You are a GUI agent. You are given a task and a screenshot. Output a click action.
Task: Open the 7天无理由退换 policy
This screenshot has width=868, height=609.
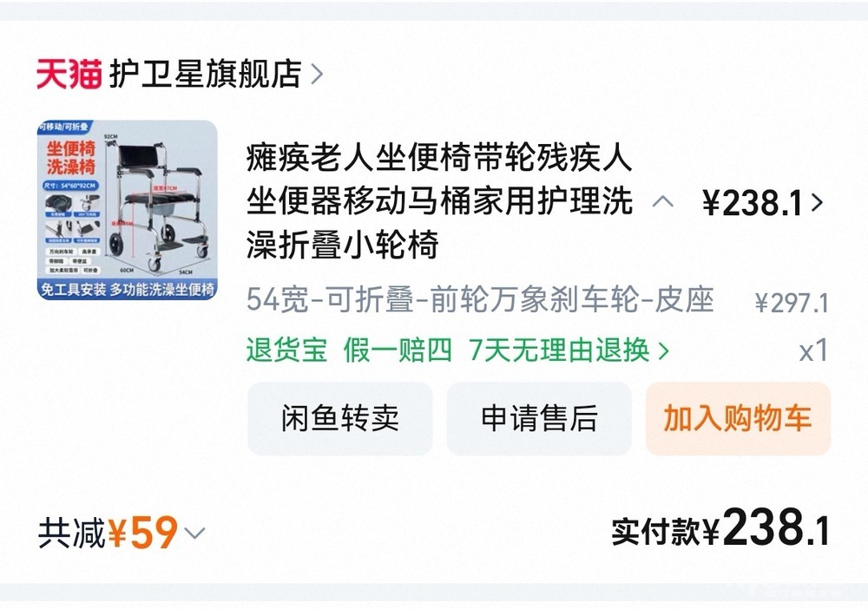pyautogui.click(x=559, y=350)
